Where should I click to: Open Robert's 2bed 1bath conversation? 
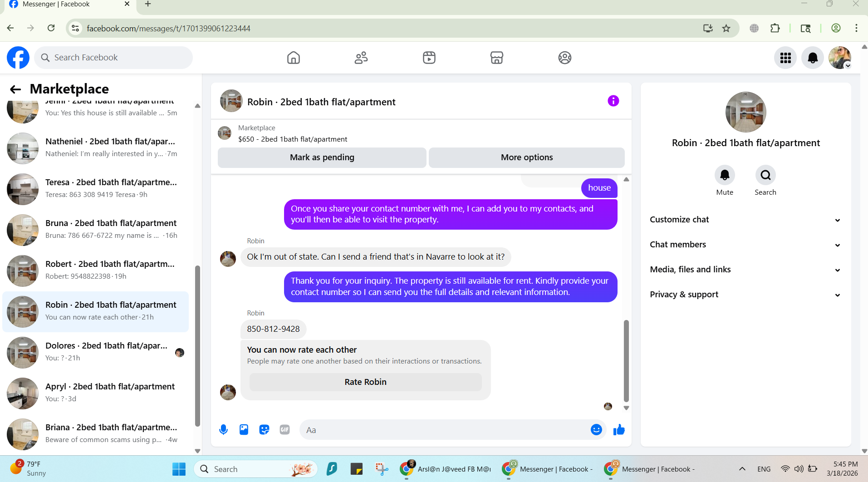(95, 271)
